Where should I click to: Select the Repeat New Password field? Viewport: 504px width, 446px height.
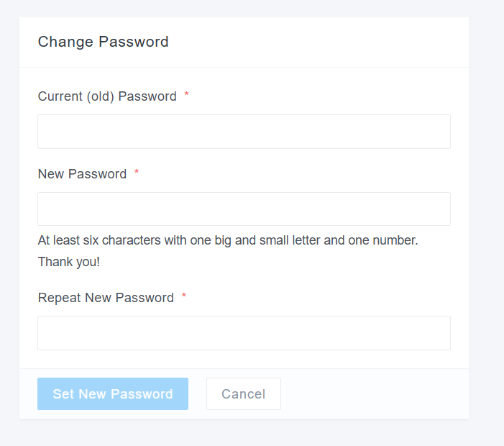tap(244, 333)
